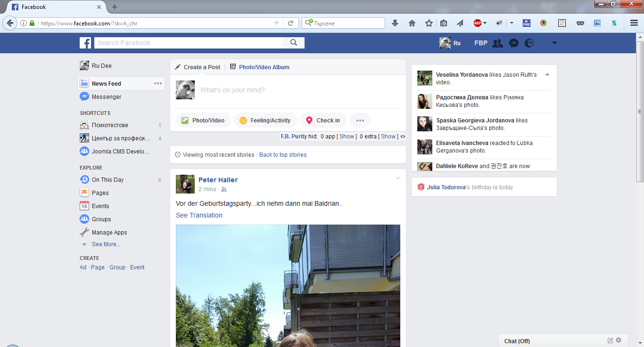Open the address bar history dropdown
The image size is (644, 347).
[x=277, y=23]
